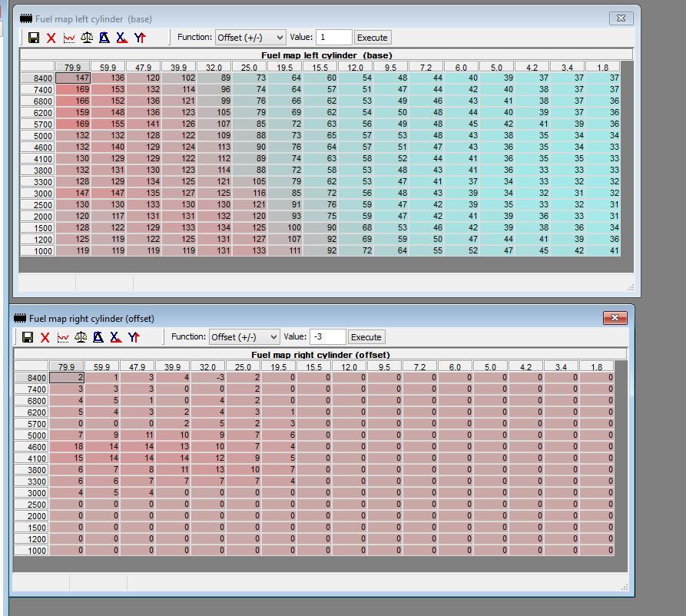Select cell 2 at 8400 rpm in right map 79.9 column
The width and height of the screenshot is (686, 616).
(67, 377)
